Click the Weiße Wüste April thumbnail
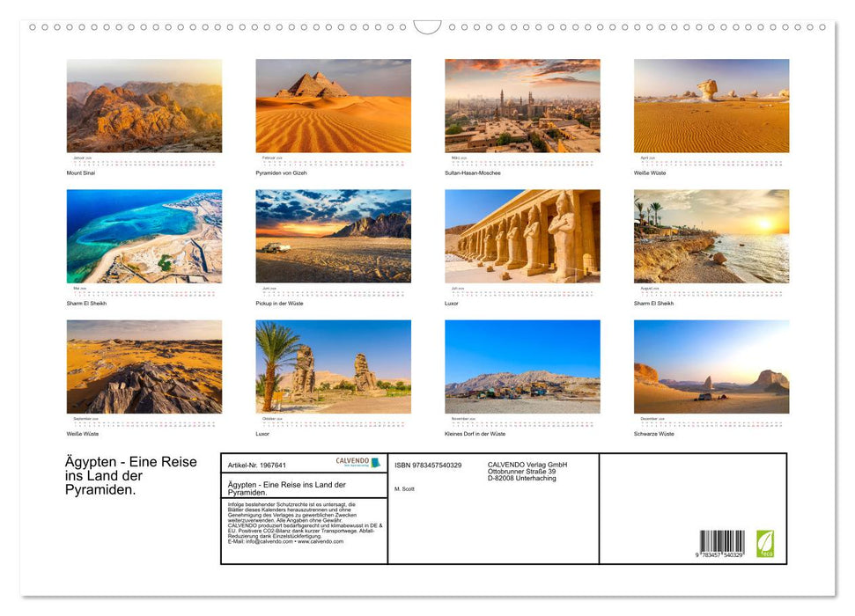This screenshot has height=616, width=855. 711,106
